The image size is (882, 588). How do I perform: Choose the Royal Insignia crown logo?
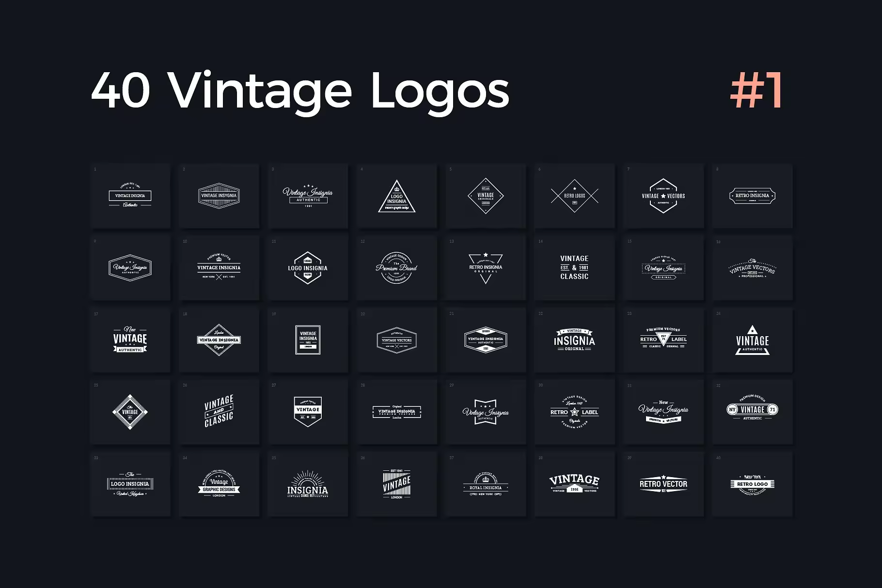486,484
